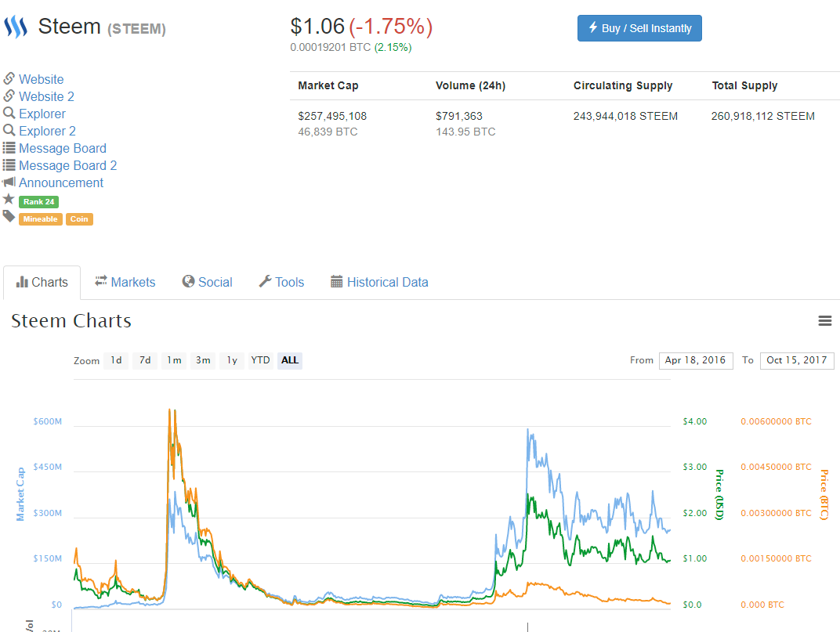Click the To date field Oct 15, 2017
This screenshot has width=840, height=632.
[797, 360]
